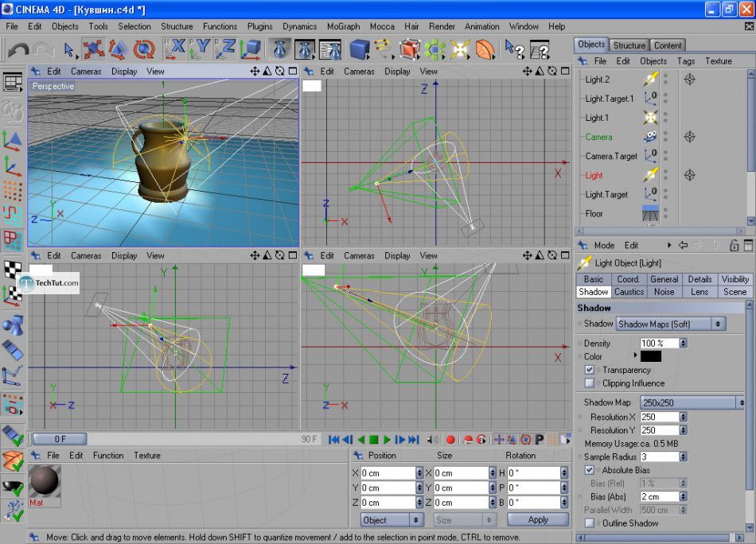The image size is (756, 544).
Task: Switch to Content tab
Action: pyautogui.click(x=668, y=45)
